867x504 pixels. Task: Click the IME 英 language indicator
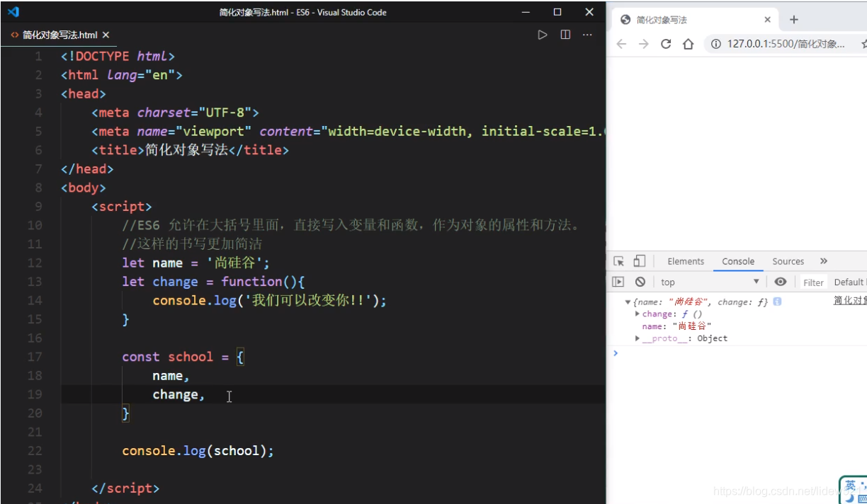coord(850,486)
